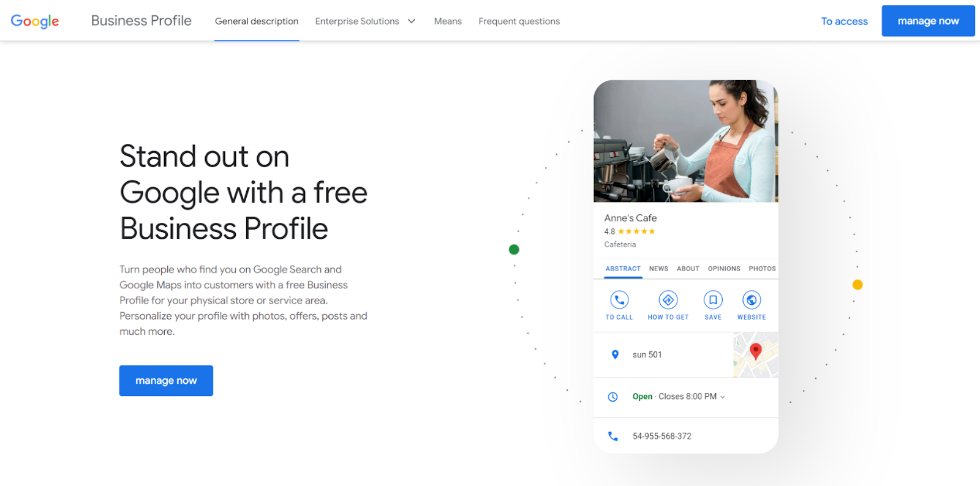Click the Website globe icon
Viewport: 980px width, 486px height.
tap(752, 300)
